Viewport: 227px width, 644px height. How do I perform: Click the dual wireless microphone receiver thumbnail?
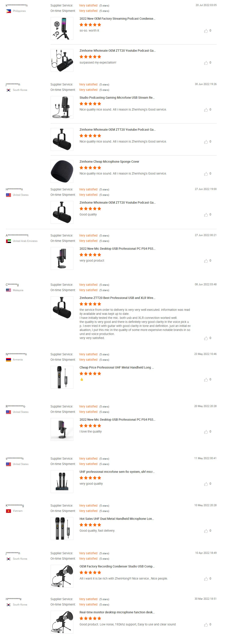(x=62, y=482)
